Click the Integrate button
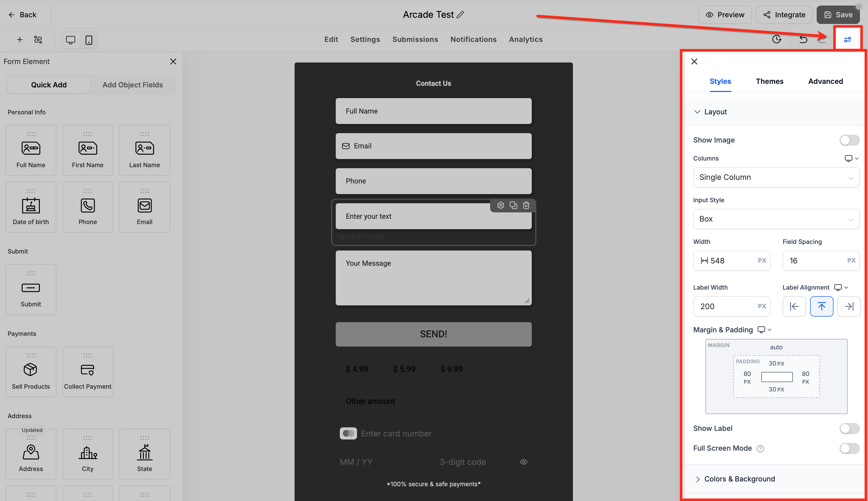This screenshot has height=501, width=868. (x=784, y=15)
